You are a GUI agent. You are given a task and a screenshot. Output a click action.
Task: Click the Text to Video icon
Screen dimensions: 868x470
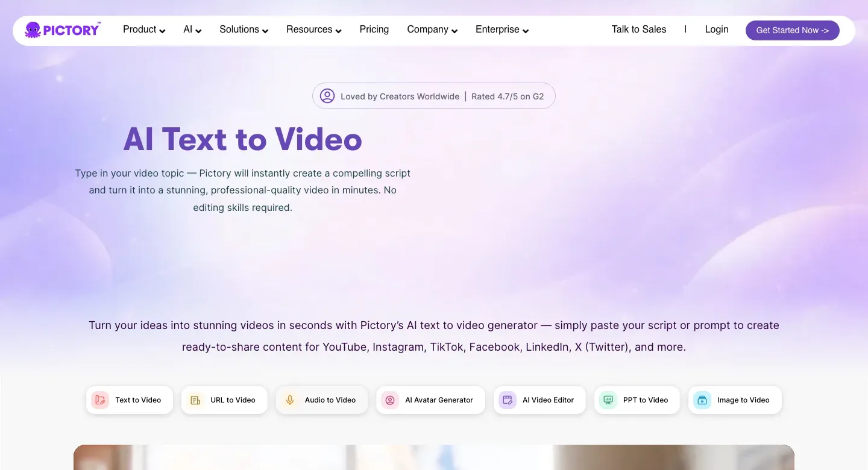point(100,400)
